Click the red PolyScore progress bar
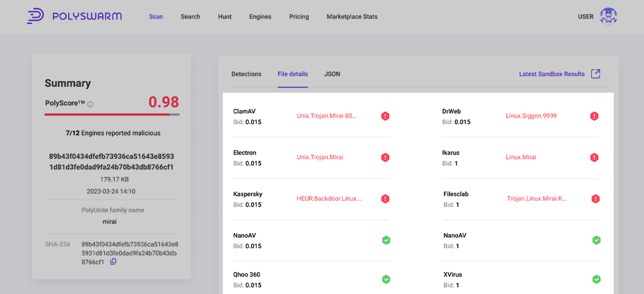This screenshot has height=294, width=644. (106, 115)
